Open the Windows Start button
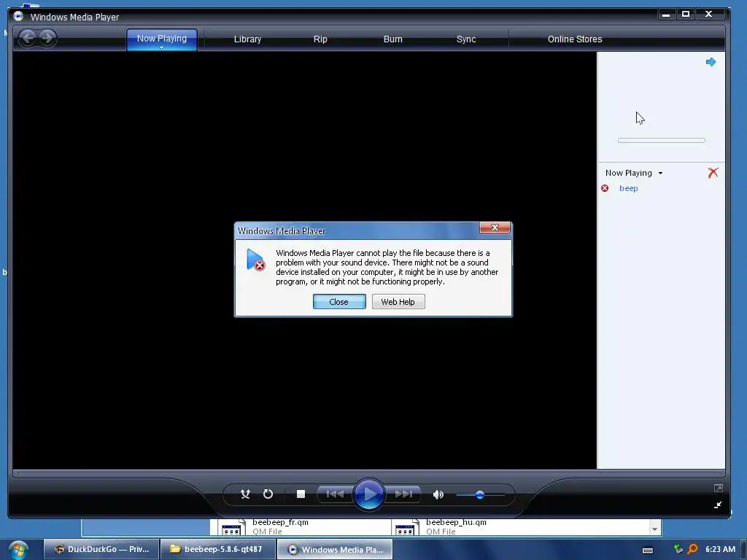 [18, 550]
